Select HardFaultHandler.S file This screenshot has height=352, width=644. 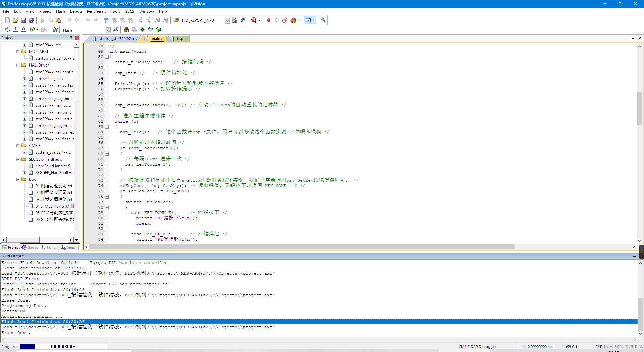click(53, 166)
